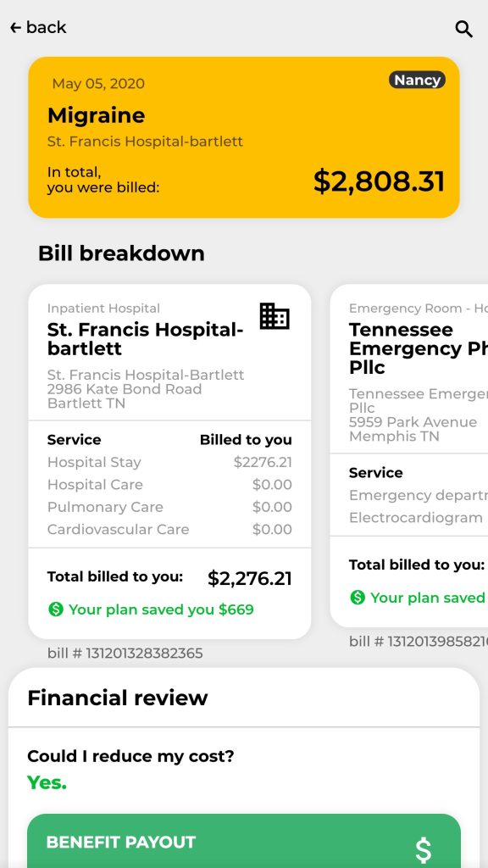The width and height of the screenshot is (488, 868).
Task: Open the Benefit Payout card
Action: 244,841
